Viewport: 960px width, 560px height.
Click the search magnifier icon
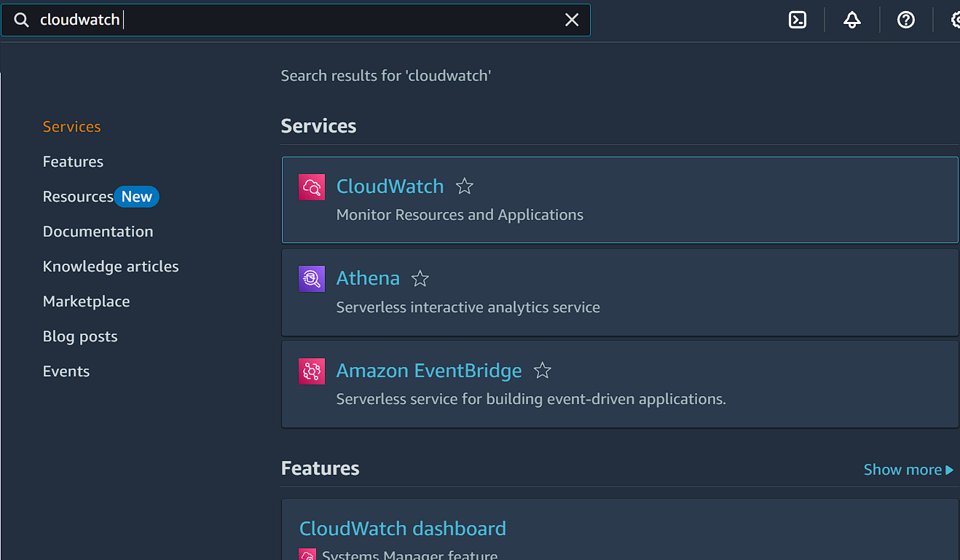(22, 20)
